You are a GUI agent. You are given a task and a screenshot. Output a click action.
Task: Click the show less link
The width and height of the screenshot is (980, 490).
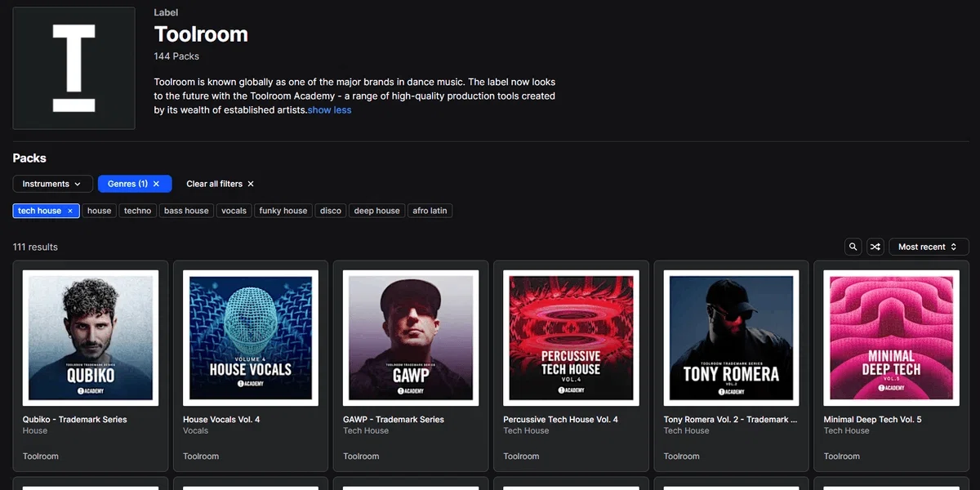tap(330, 110)
